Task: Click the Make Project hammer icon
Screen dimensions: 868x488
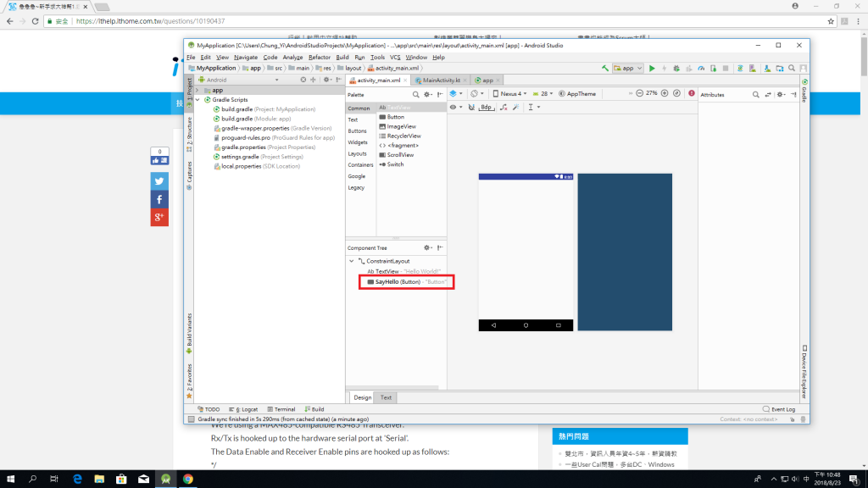Action: pyautogui.click(x=605, y=69)
